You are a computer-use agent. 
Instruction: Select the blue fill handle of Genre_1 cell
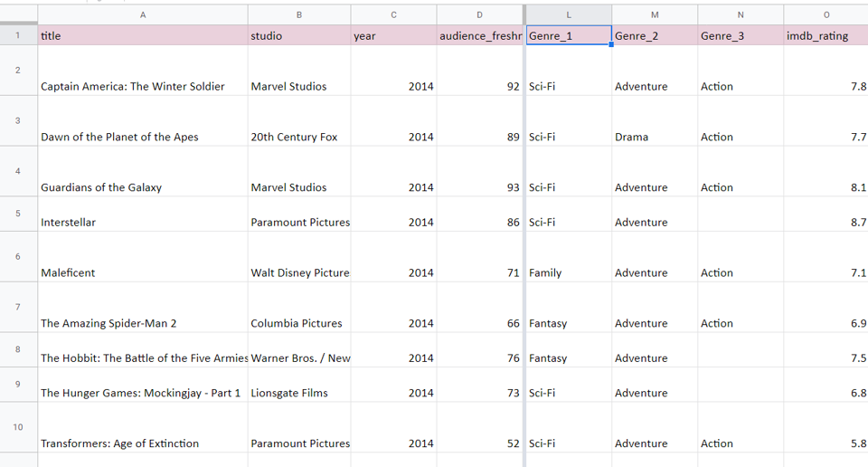tap(611, 45)
